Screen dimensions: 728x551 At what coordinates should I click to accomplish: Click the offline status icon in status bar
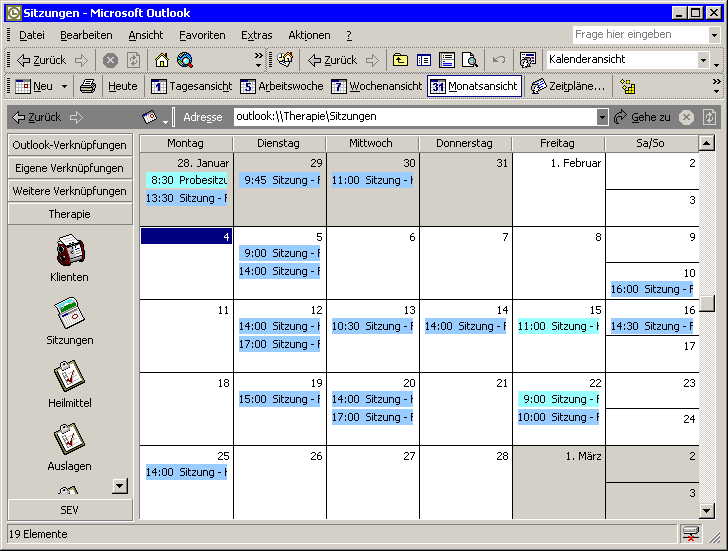click(x=691, y=533)
